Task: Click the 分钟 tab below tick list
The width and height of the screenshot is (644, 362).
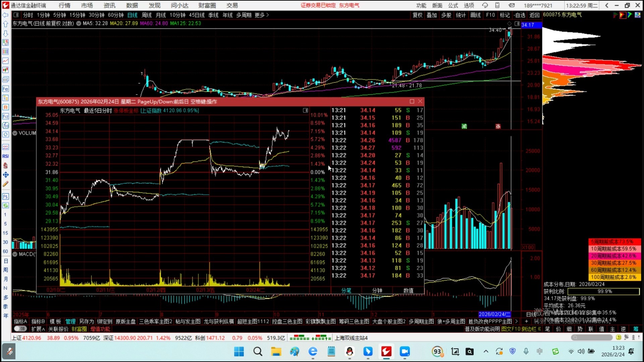Action: coord(377,291)
